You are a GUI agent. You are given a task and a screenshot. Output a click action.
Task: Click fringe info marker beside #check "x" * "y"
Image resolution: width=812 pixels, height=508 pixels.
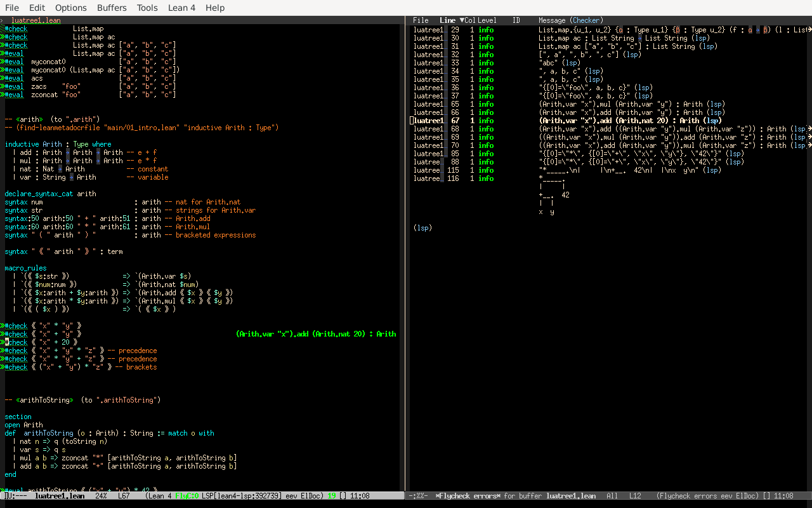(3, 326)
